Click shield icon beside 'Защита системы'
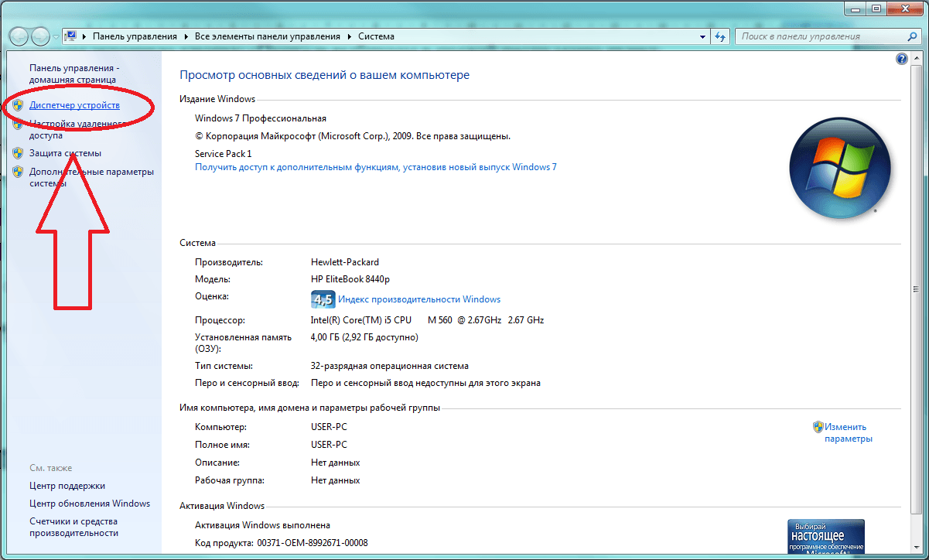929x560 pixels. pos(19,153)
